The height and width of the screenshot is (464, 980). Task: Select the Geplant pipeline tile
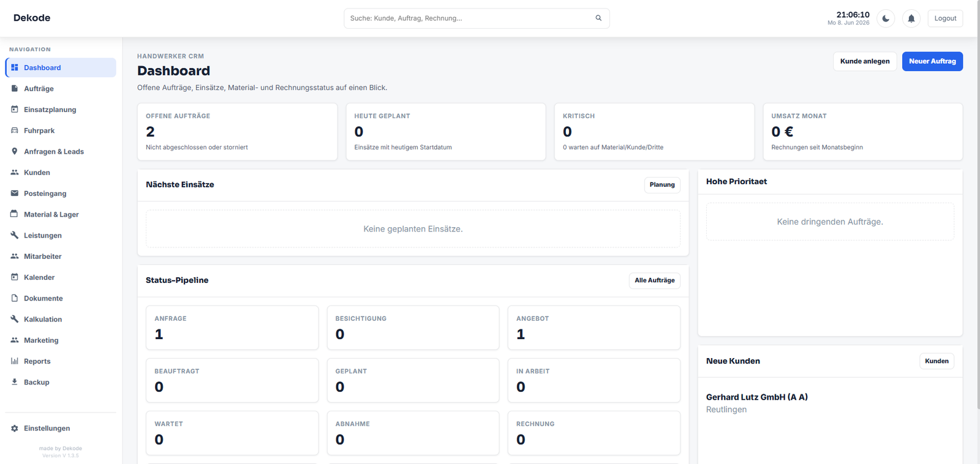(413, 380)
